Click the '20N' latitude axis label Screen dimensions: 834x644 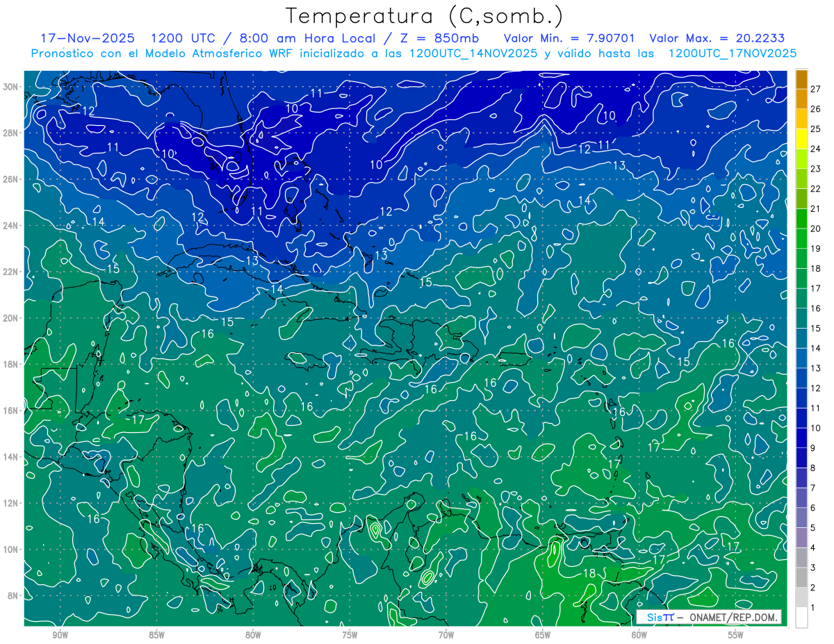11,318
